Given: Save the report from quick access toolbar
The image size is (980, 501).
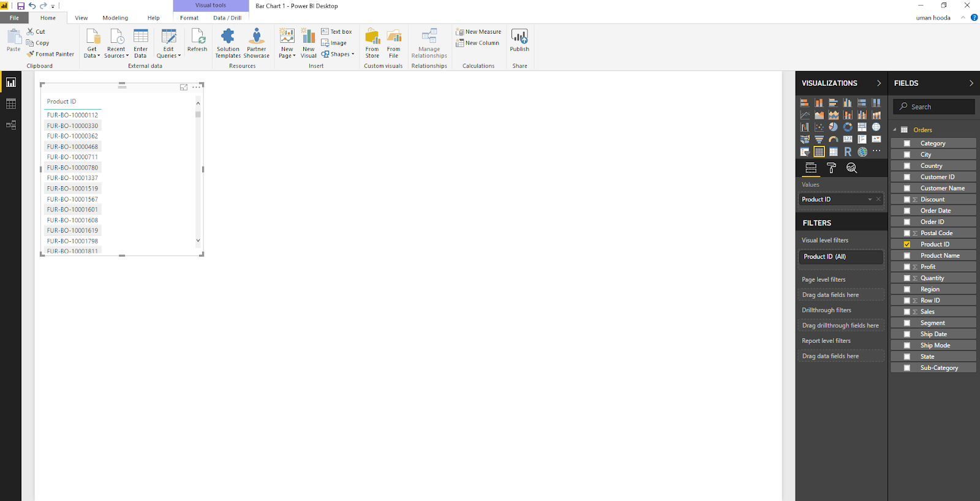Looking at the screenshot, I should [x=21, y=6].
